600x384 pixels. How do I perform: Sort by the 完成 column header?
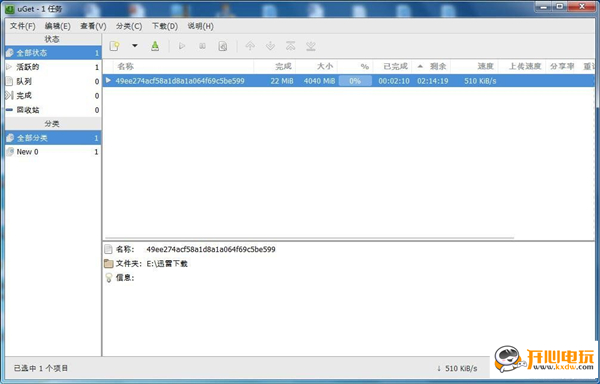tap(275, 66)
